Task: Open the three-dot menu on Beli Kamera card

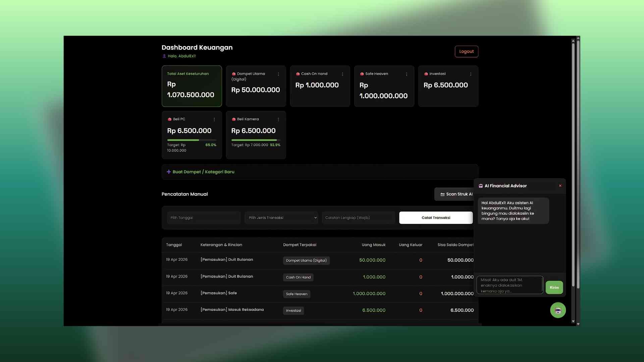Action: click(278, 119)
